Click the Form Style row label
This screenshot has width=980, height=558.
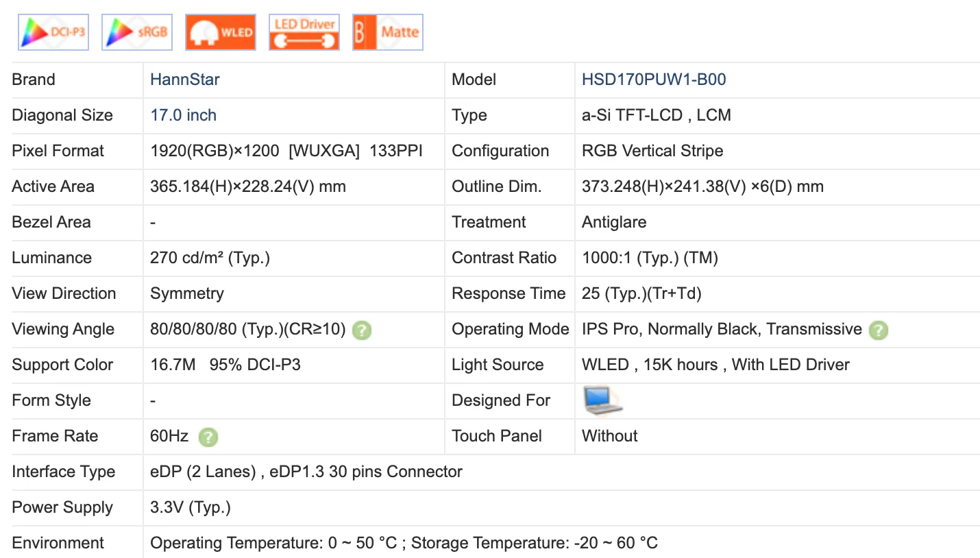tap(51, 400)
